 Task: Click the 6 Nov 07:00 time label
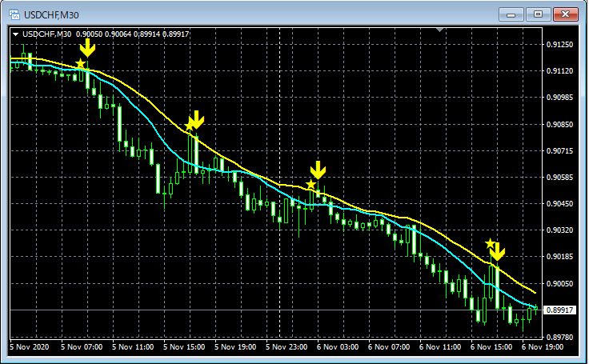389,346
